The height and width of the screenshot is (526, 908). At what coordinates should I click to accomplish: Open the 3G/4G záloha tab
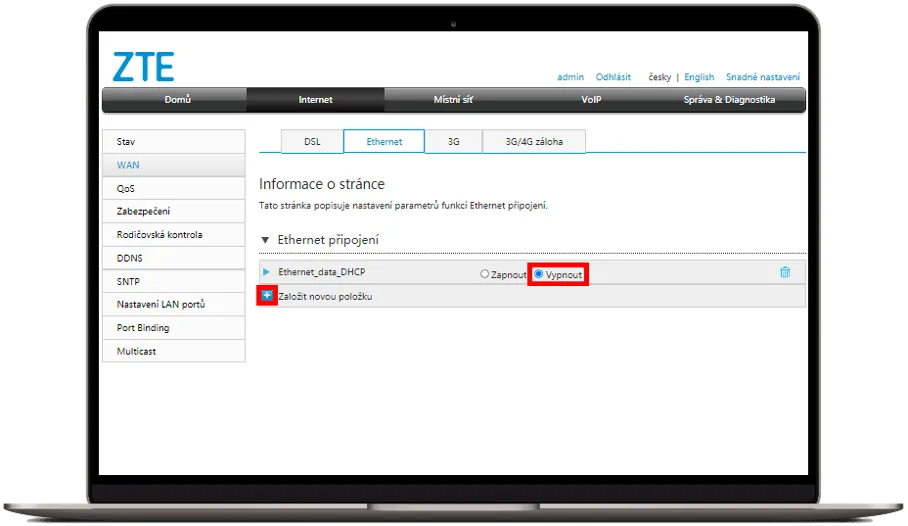click(x=534, y=142)
